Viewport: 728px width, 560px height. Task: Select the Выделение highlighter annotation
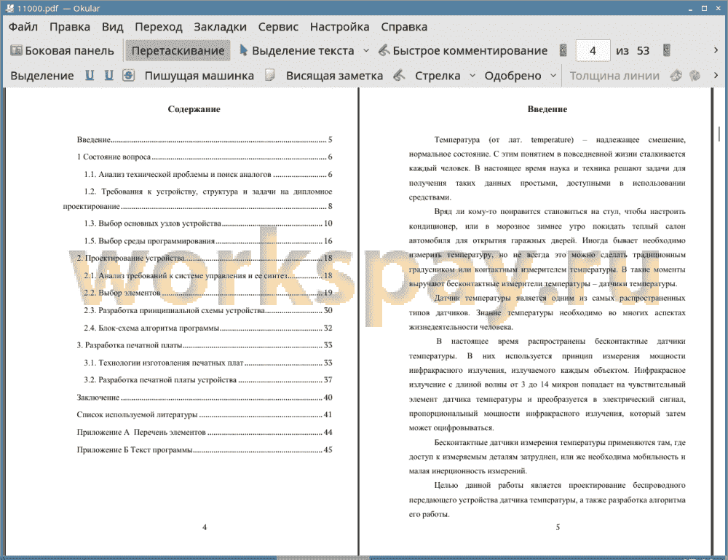tap(41, 76)
